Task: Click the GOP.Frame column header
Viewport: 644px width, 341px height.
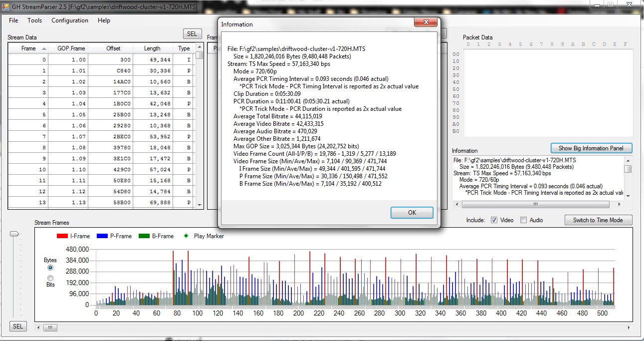Action: [x=69, y=48]
